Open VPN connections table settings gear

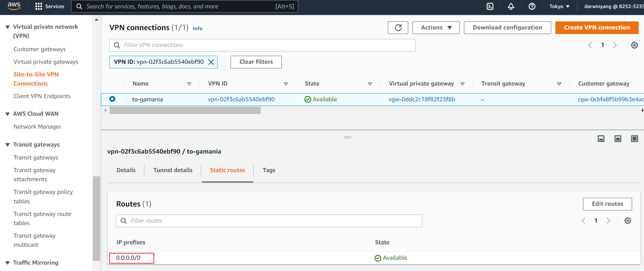pos(634,45)
